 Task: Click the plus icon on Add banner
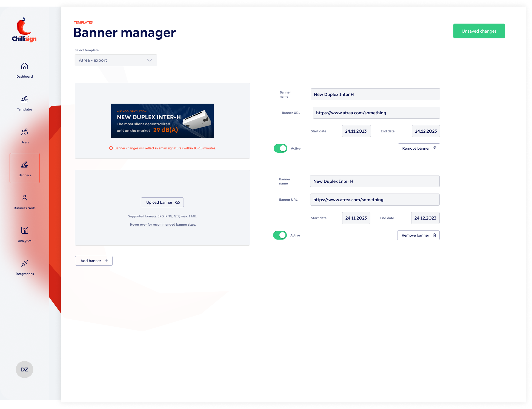tap(106, 261)
